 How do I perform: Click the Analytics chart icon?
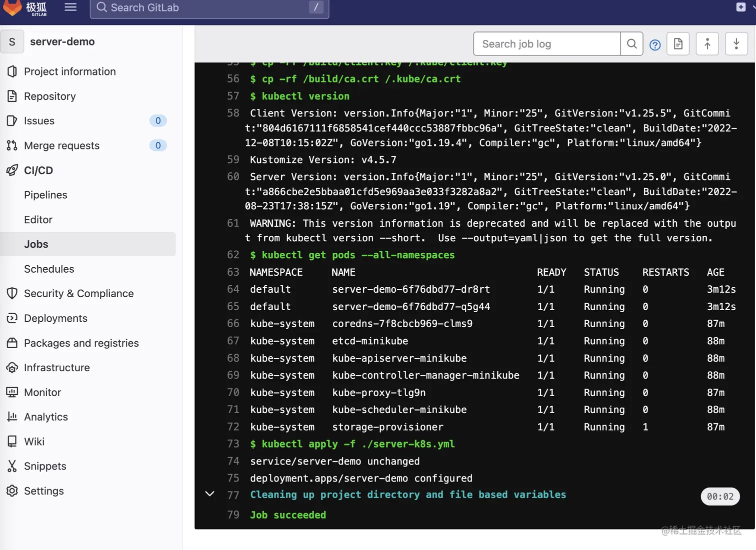[12, 417]
